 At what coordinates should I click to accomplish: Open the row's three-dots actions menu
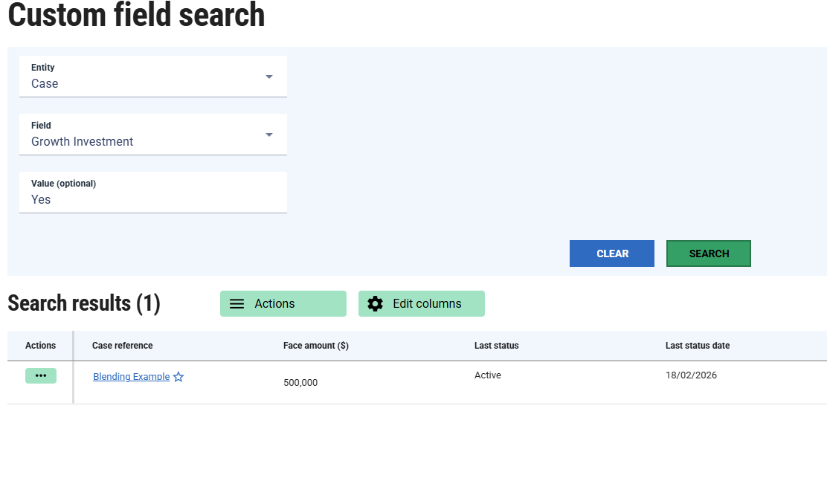click(41, 376)
